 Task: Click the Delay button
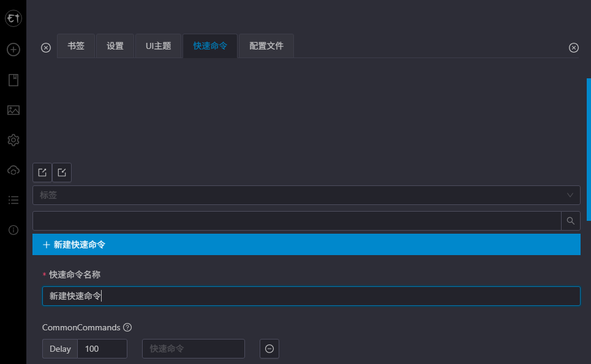(x=59, y=349)
